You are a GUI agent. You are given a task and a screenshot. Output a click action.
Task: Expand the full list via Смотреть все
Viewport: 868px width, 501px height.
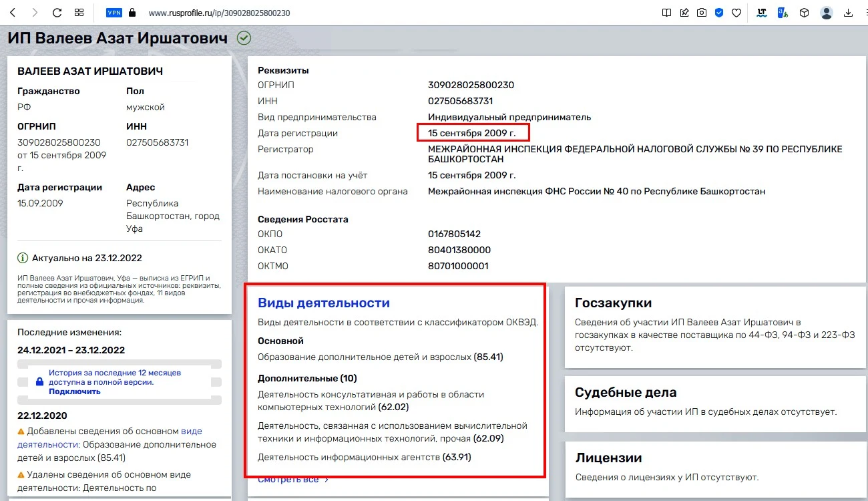(293, 479)
